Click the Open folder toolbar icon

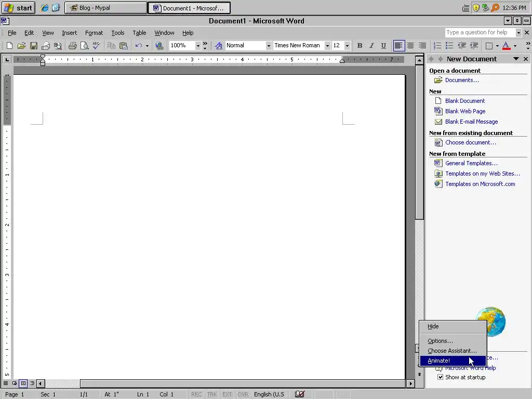(x=22, y=46)
